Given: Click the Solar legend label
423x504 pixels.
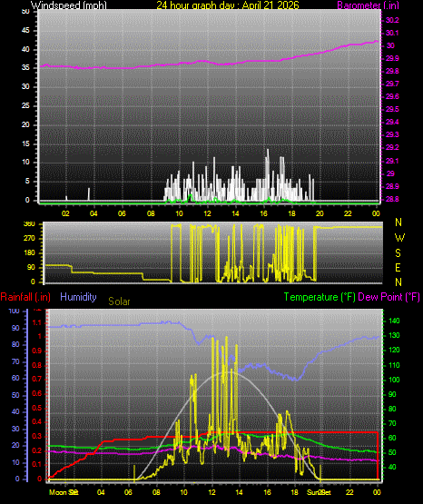Looking at the screenshot, I should pyautogui.click(x=119, y=301).
